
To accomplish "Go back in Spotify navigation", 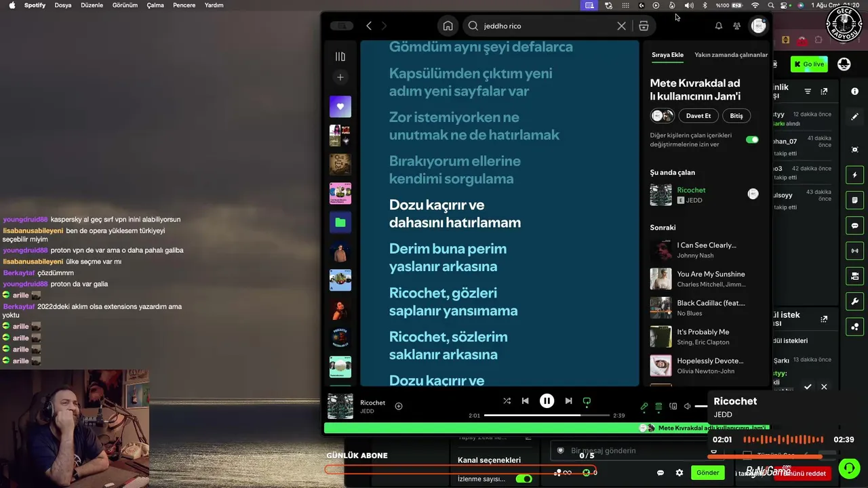I will click(369, 26).
